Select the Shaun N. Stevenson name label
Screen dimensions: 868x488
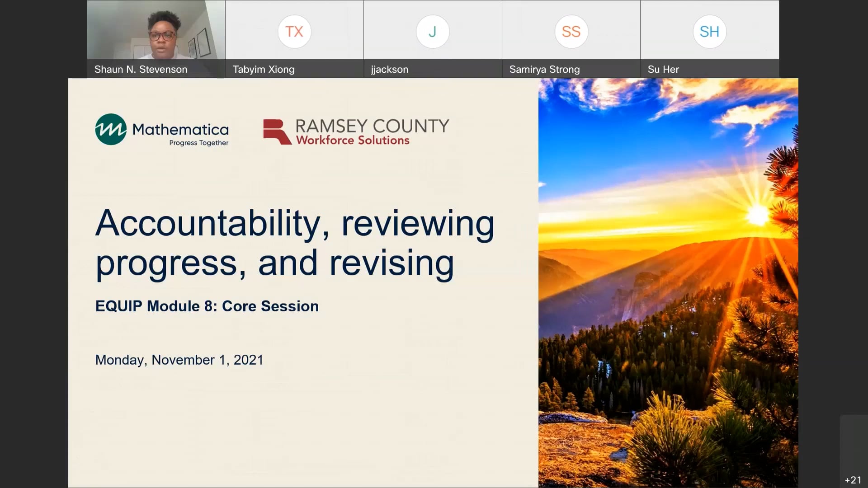click(x=141, y=69)
